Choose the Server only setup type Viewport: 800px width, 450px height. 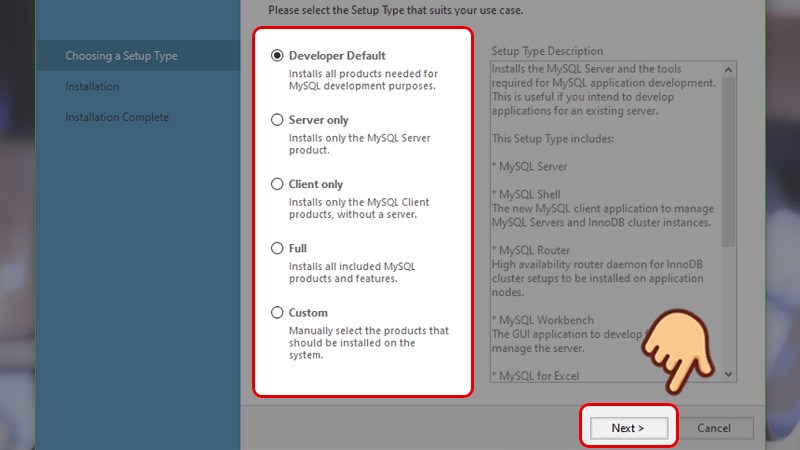coord(278,120)
